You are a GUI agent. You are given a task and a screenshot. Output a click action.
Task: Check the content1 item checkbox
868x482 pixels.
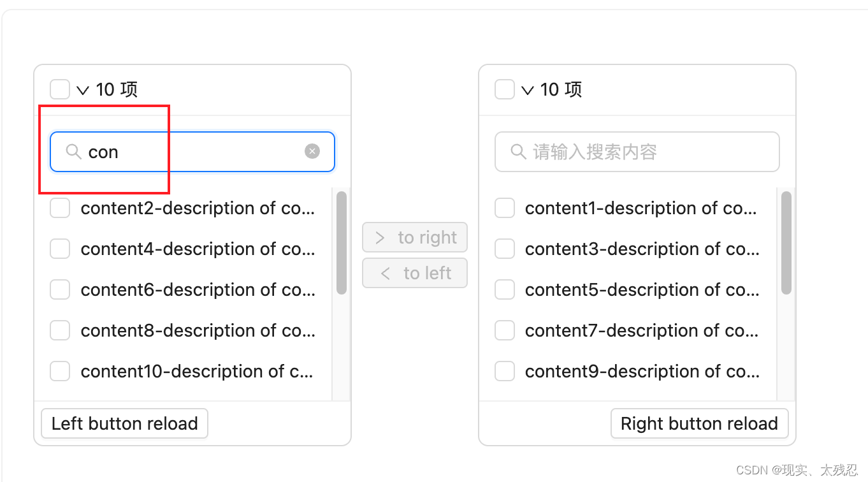505,208
